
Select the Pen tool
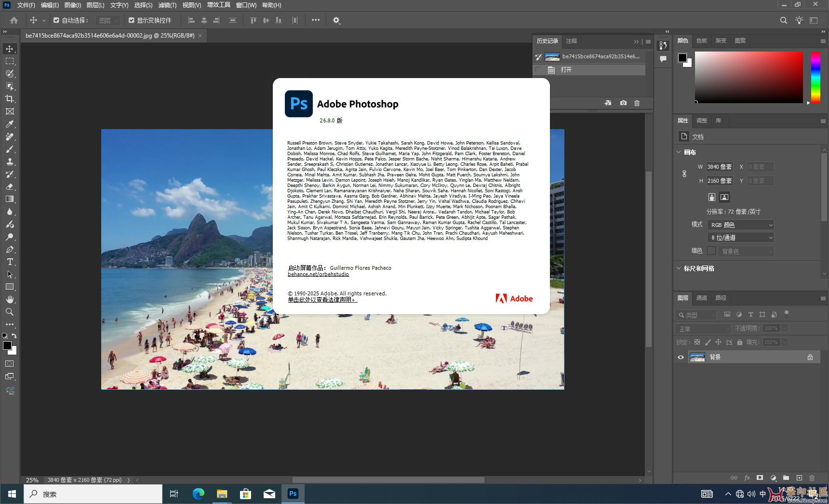click(10, 249)
